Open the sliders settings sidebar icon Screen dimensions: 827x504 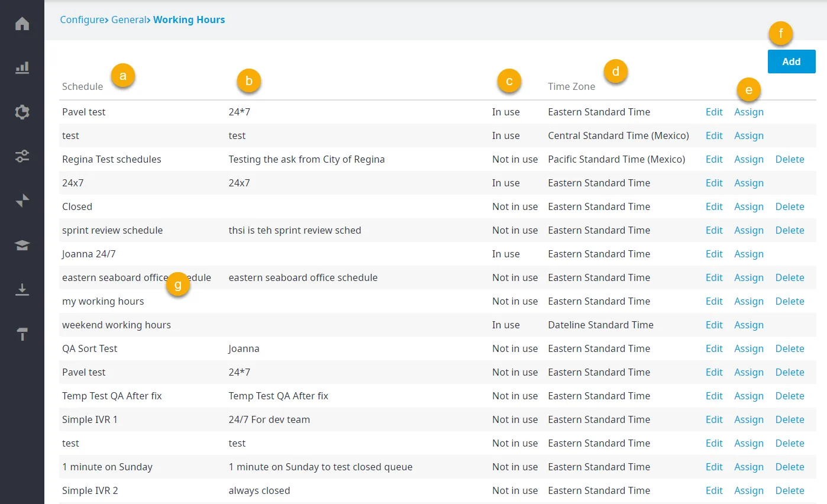pyautogui.click(x=22, y=156)
